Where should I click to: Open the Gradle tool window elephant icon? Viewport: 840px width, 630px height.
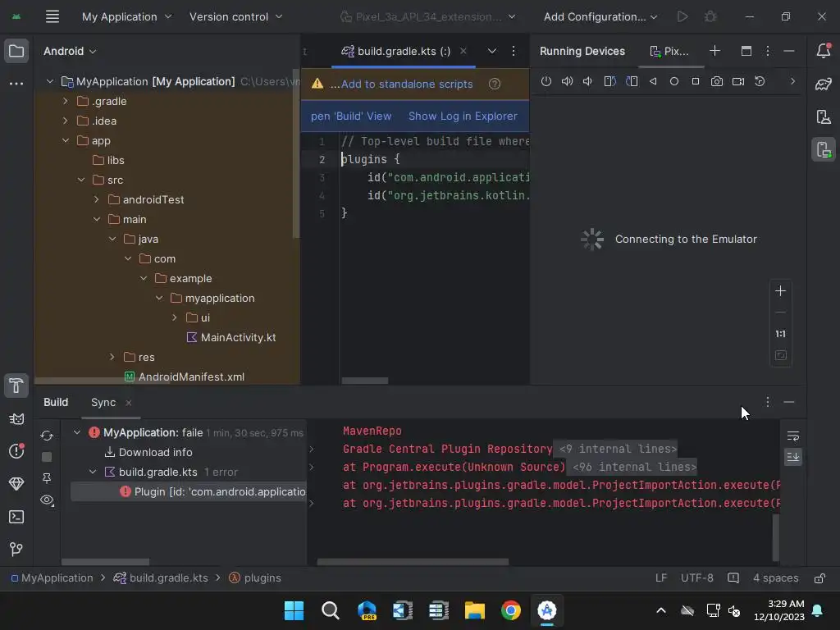point(824,84)
